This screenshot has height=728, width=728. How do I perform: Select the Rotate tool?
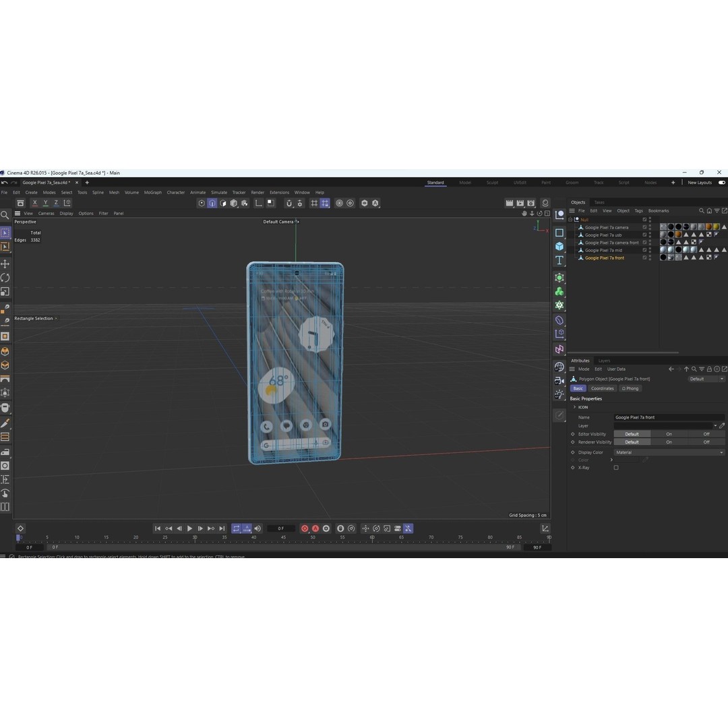[x=5, y=278]
